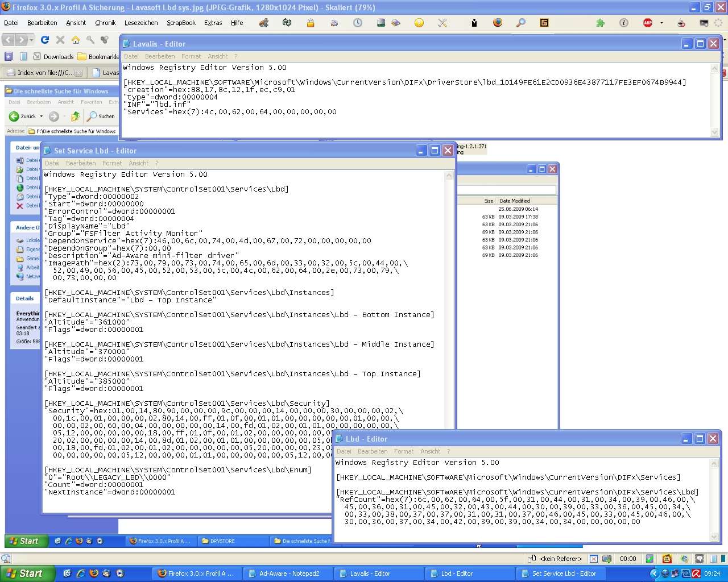
Task: Open the Downloads bookmark on bookmarks bar
Action: (53, 56)
